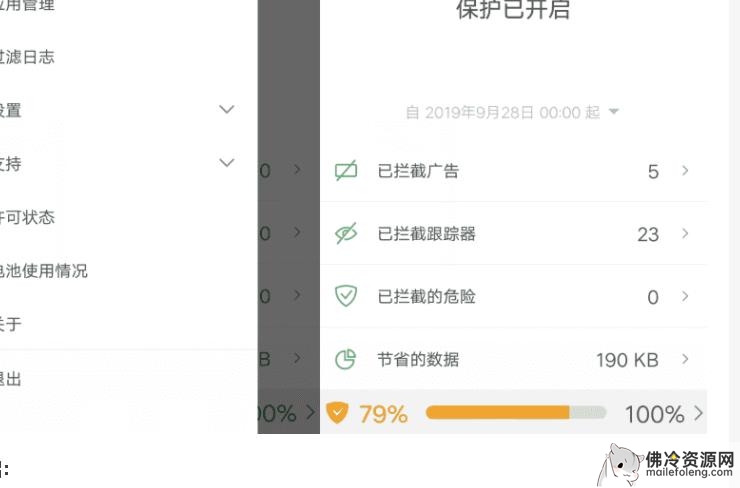Select 电池使用情况 in the side menu

click(x=44, y=270)
